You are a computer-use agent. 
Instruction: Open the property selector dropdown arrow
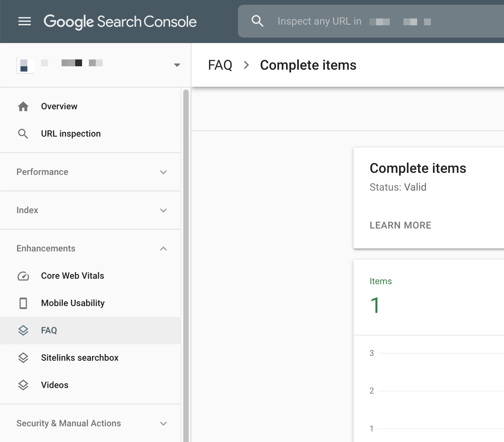177,65
